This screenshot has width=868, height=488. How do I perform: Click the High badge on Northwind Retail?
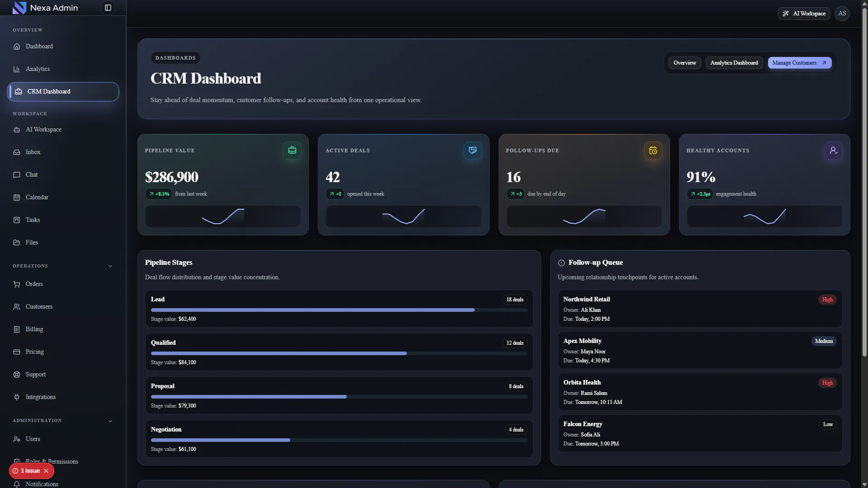(827, 300)
